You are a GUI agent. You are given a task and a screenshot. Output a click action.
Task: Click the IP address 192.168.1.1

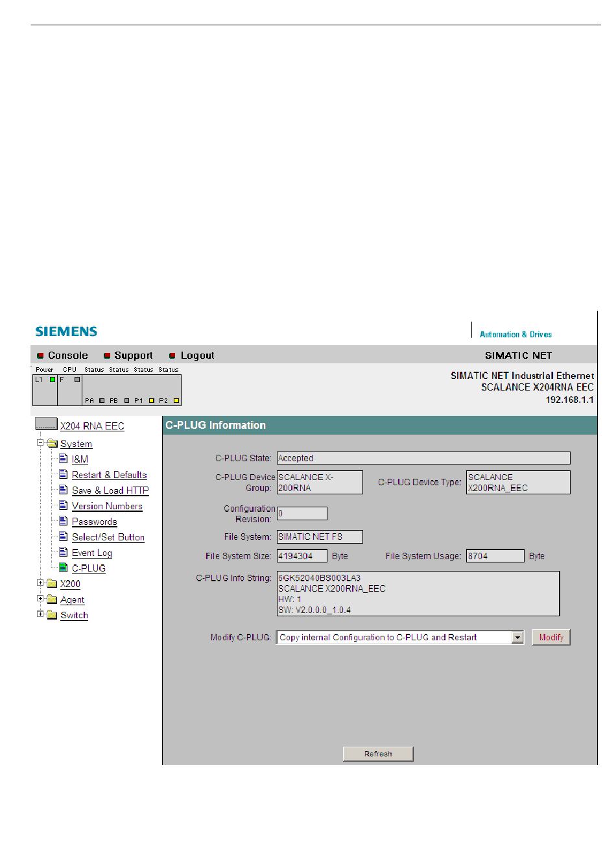coord(569,400)
